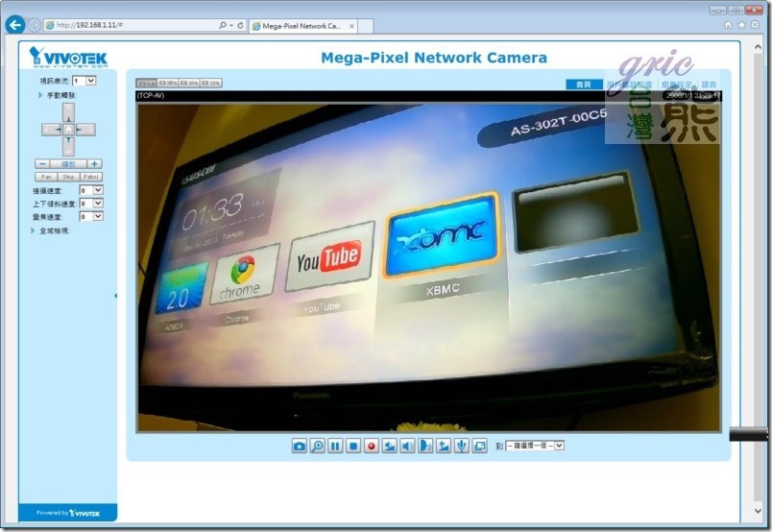The width and height of the screenshot is (772, 532).
Task: Click the digital zoom magnifier icon
Action: pyautogui.click(x=318, y=446)
